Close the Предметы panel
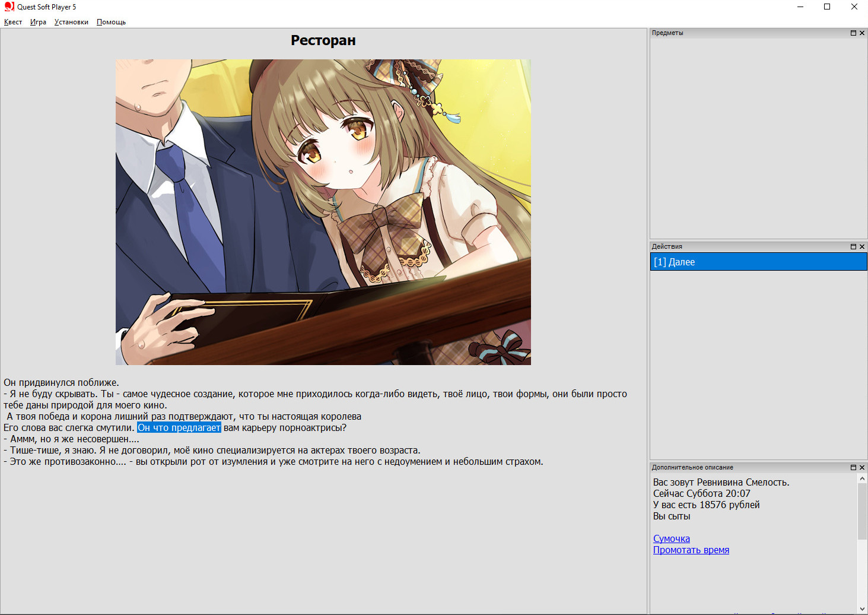Image resolution: width=868 pixels, height=615 pixels. pos(862,33)
